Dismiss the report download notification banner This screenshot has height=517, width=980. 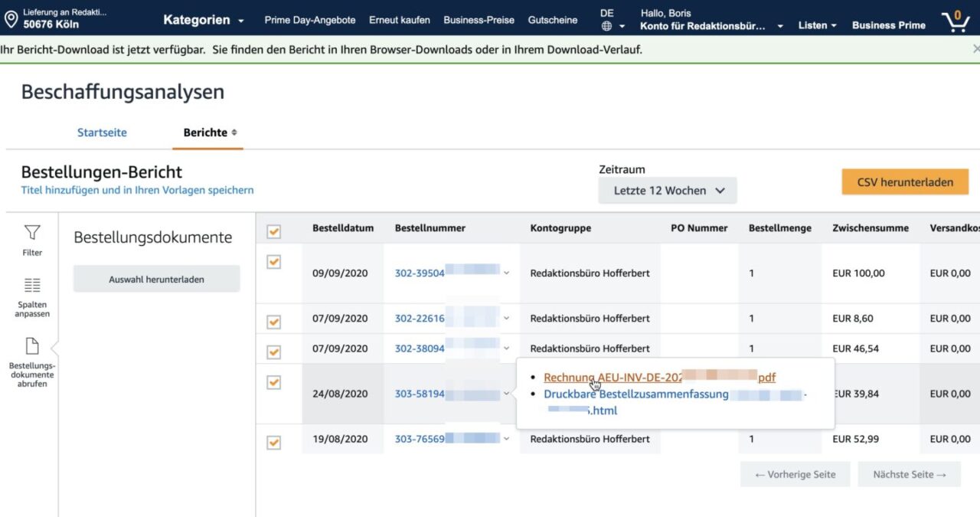tap(975, 49)
